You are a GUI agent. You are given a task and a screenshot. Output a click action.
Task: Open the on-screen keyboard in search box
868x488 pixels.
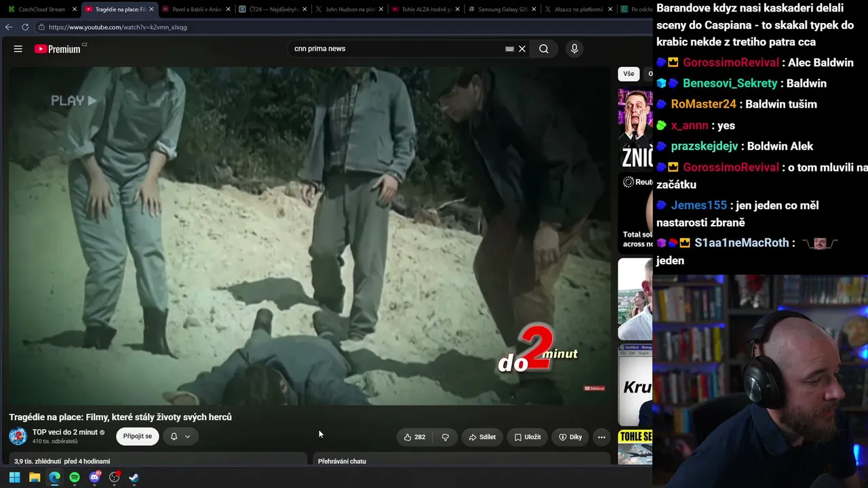click(x=509, y=49)
